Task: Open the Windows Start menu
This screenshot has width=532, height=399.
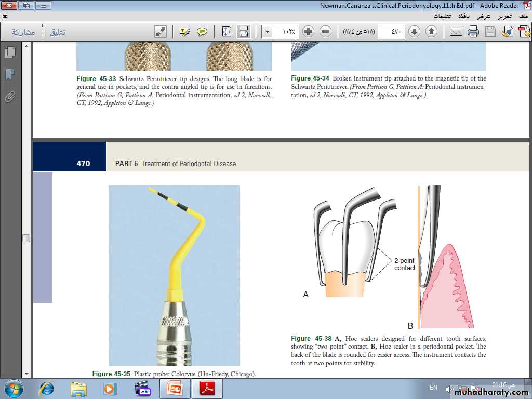Action: [x=14, y=388]
